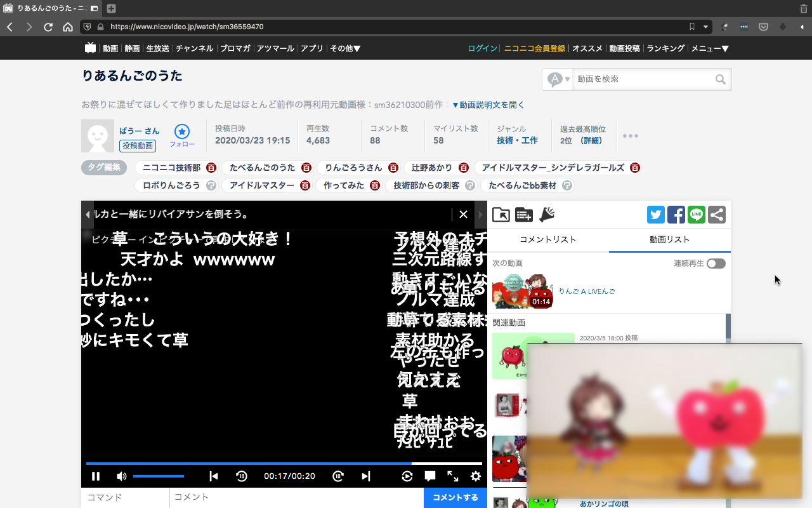
Task: Jump to the previous video
Action: pyautogui.click(x=214, y=476)
